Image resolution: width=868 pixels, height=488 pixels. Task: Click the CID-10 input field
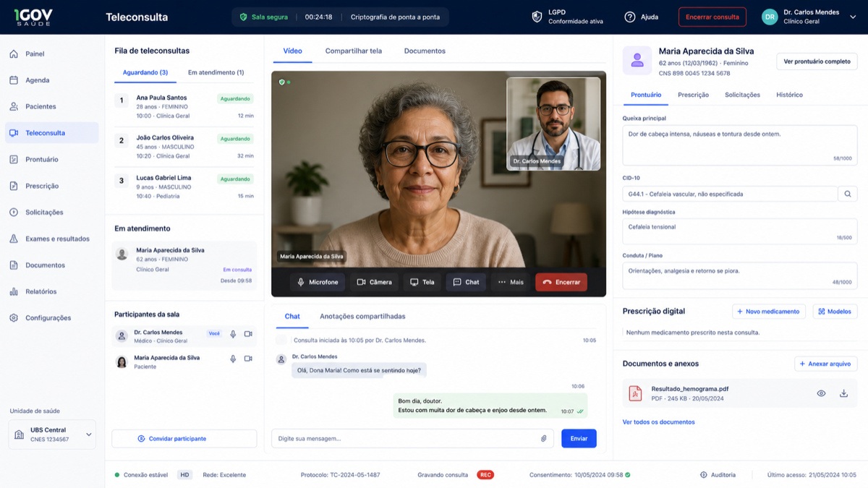pyautogui.click(x=730, y=194)
